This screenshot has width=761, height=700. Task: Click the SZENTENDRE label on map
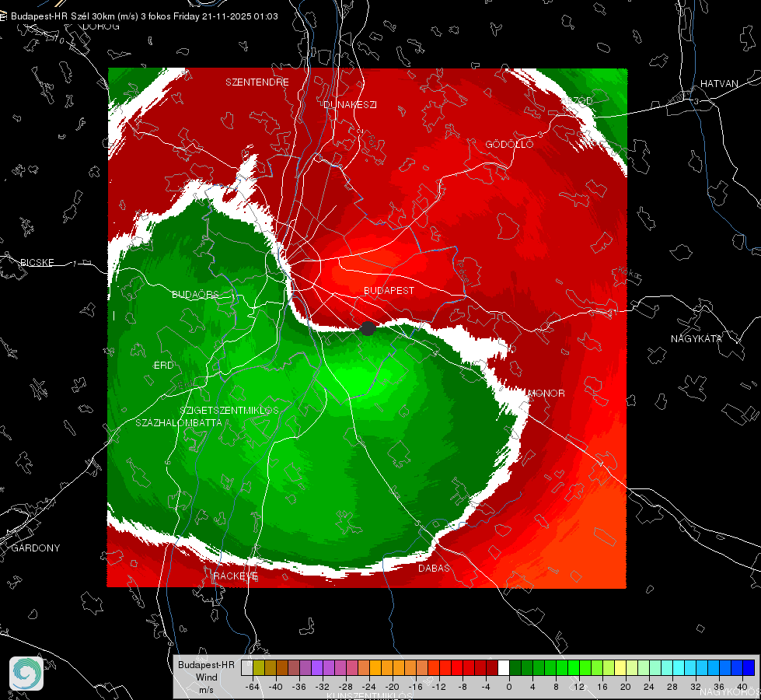[257, 82]
